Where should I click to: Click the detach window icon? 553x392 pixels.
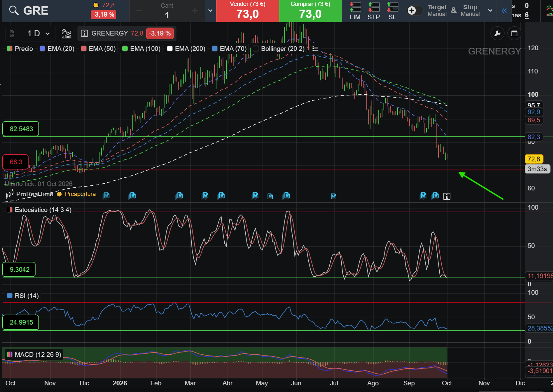[x=514, y=34]
